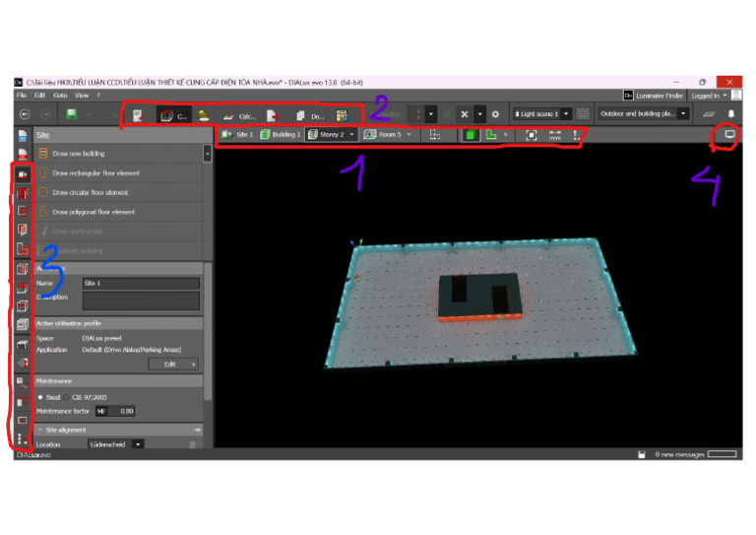Click the settings gear icon in toolbar
The height and width of the screenshot is (535, 756).
tap(496, 114)
